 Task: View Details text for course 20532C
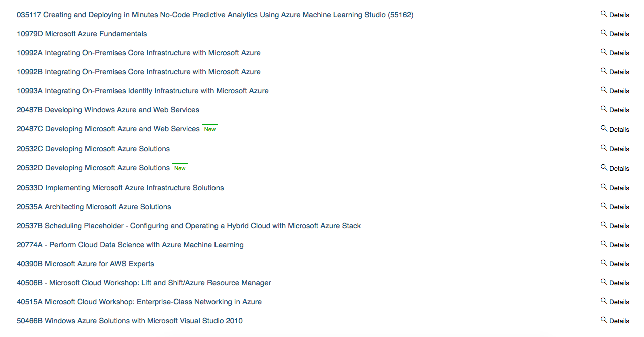(x=619, y=149)
